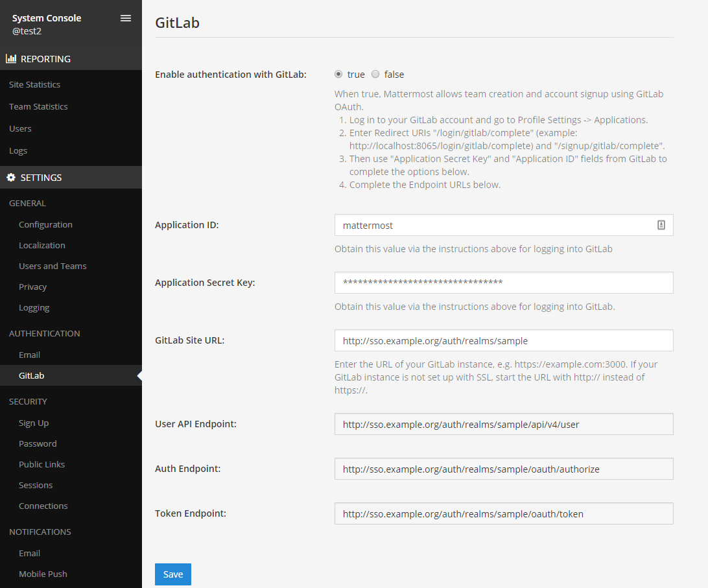This screenshot has height=588, width=708.
Task: Open Public Links settings
Action: click(41, 464)
